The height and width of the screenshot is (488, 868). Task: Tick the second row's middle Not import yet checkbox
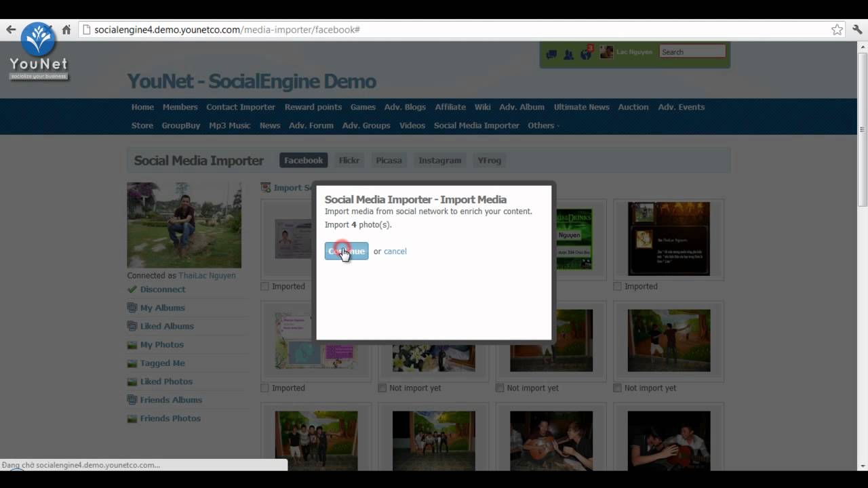500,388
